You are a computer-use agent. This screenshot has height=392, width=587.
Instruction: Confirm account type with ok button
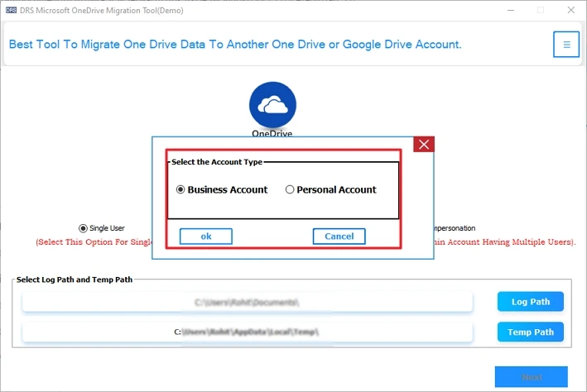206,237
